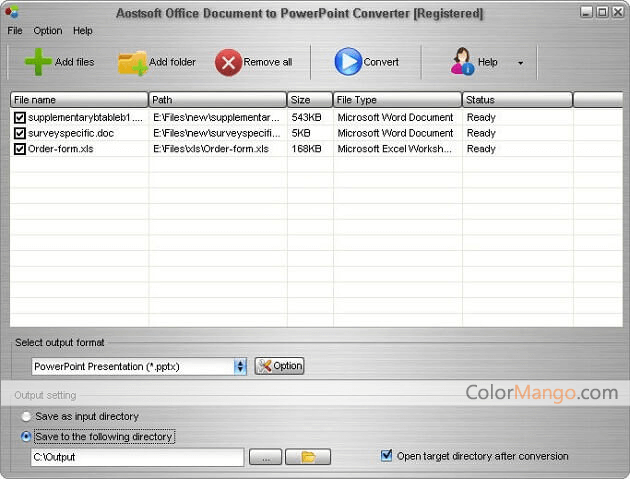This screenshot has height=479, width=630.
Task: Toggle Open target directory after conversion
Action: click(387, 456)
